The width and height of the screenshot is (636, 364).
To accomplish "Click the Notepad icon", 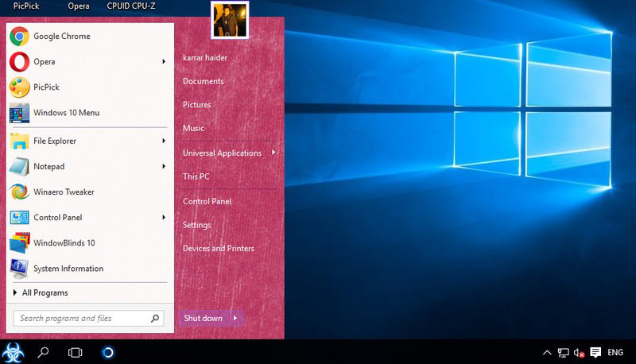I will [x=19, y=167].
